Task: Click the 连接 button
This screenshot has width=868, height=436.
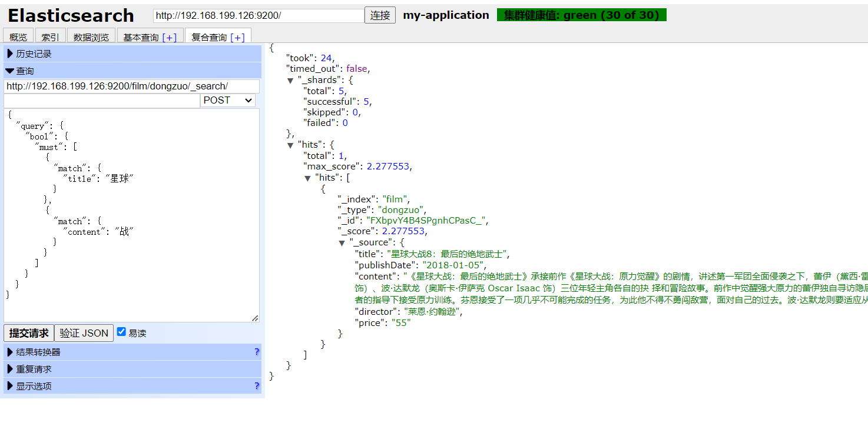Action: [380, 15]
